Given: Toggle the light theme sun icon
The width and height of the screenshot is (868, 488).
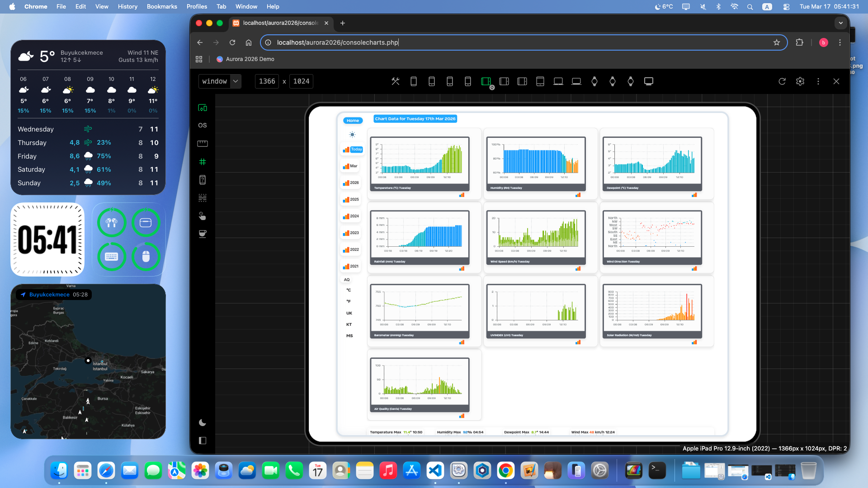Looking at the screenshot, I should [x=352, y=135].
